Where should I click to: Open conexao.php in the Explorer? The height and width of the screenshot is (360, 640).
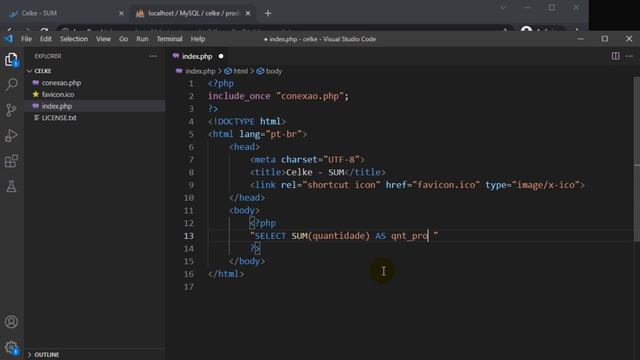point(61,83)
